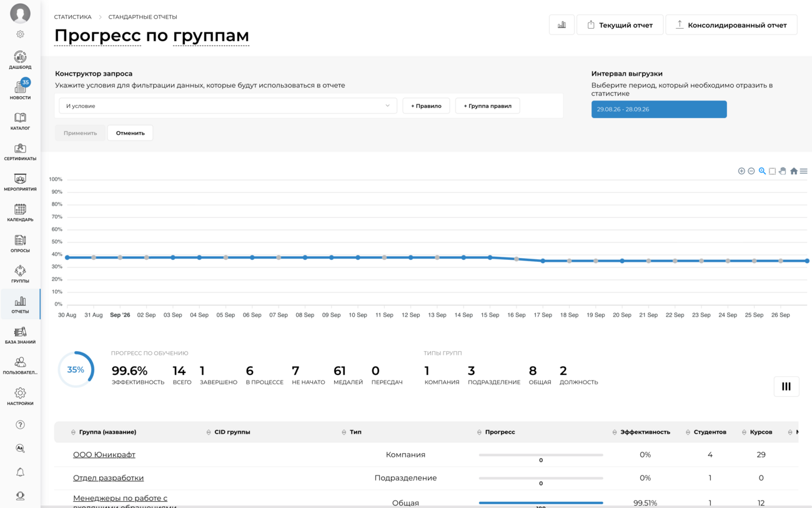Click chart zoom in plus icon
Image resolution: width=812 pixels, height=508 pixels.
[741, 171]
